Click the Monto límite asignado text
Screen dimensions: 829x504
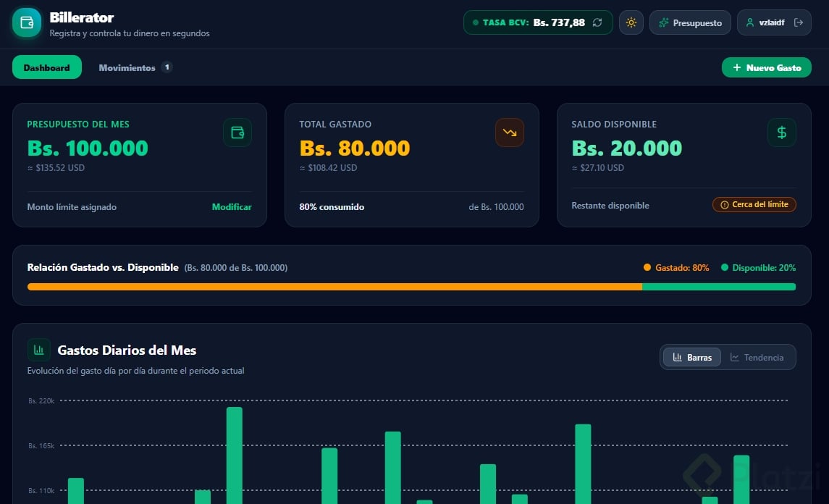click(72, 207)
